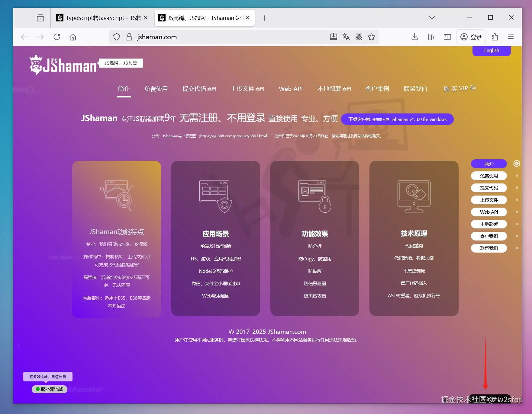Image resolution: width=532 pixels, height=414 pixels.
Task: View site security lock information
Action: pyautogui.click(x=129, y=37)
